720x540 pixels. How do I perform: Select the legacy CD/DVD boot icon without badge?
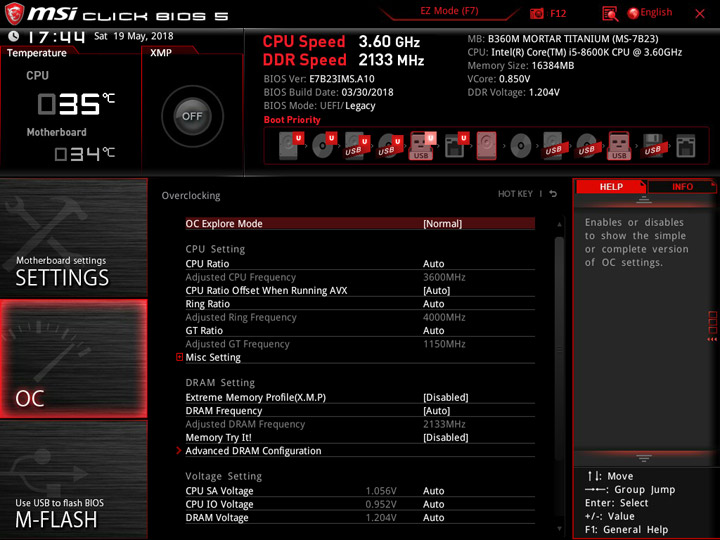coord(521,146)
